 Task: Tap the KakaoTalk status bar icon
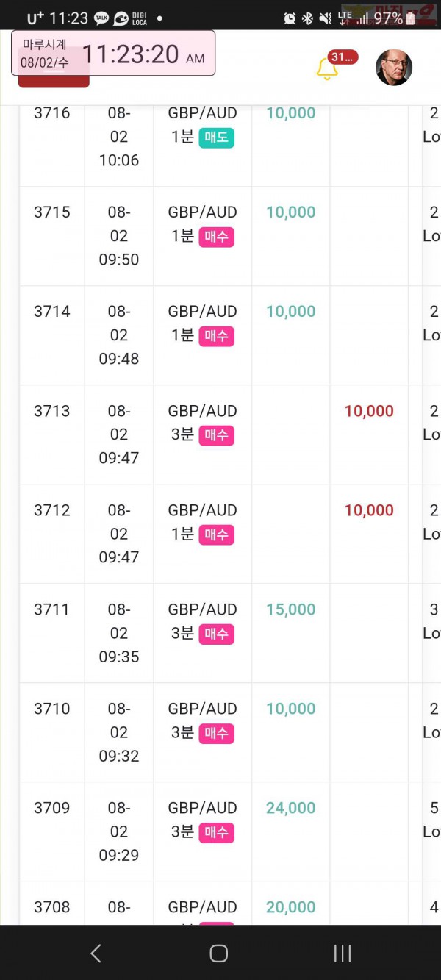coord(101,18)
